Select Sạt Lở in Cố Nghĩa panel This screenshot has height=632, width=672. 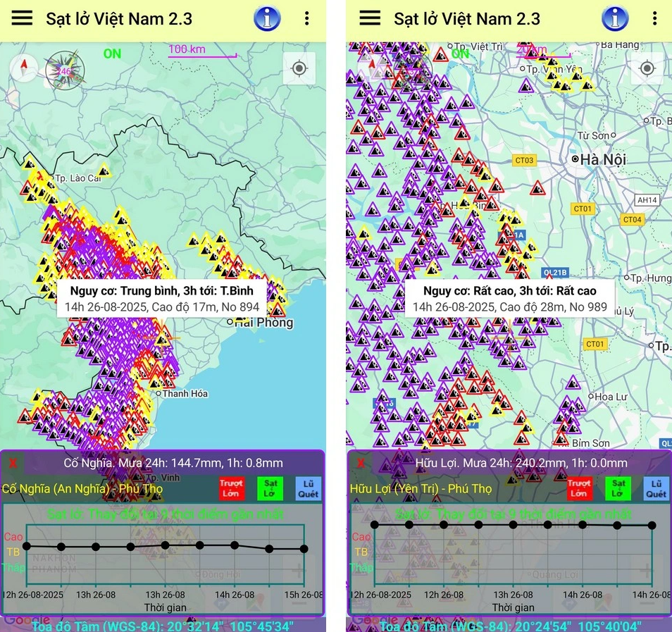pyautogui.click(x=270, y=489)
